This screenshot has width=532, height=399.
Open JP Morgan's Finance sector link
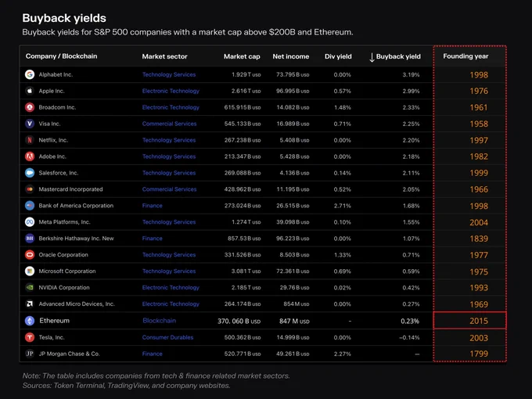(153, 354)
